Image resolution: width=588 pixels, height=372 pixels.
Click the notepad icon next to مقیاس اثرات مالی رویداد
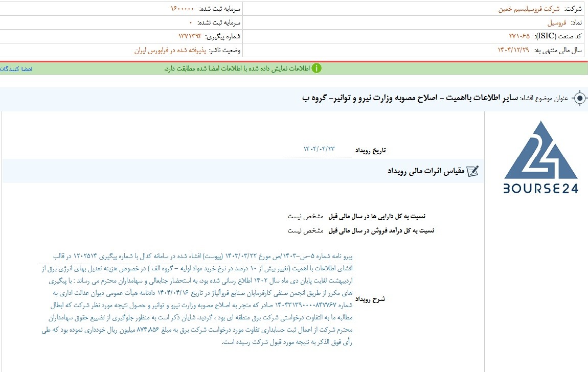tap(472, 171)
